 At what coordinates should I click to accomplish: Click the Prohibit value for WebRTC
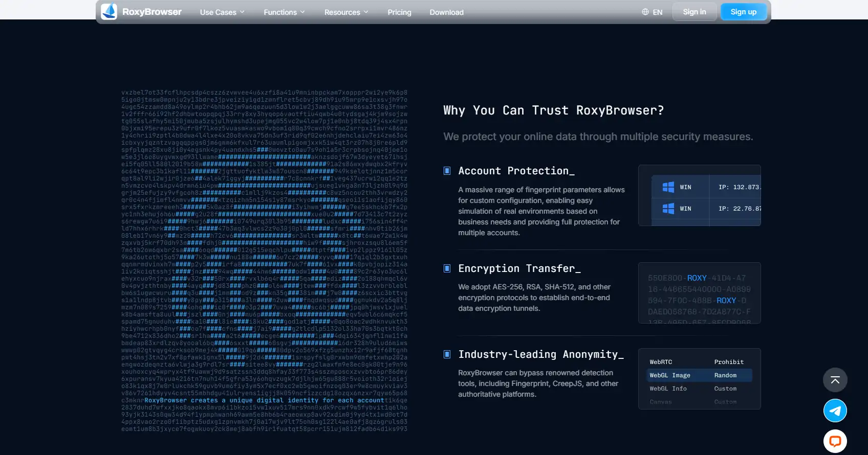[x=729, y=362]
